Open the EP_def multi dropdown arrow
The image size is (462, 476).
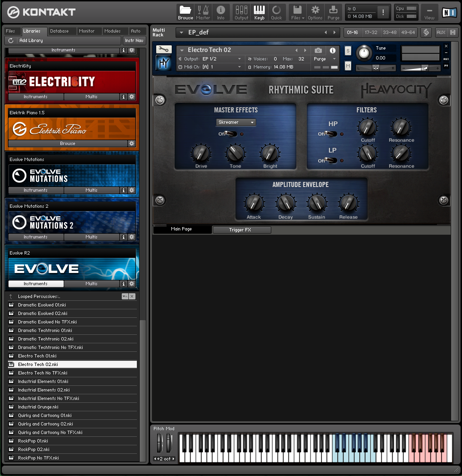pyautogui.click(x=181, y=33)
